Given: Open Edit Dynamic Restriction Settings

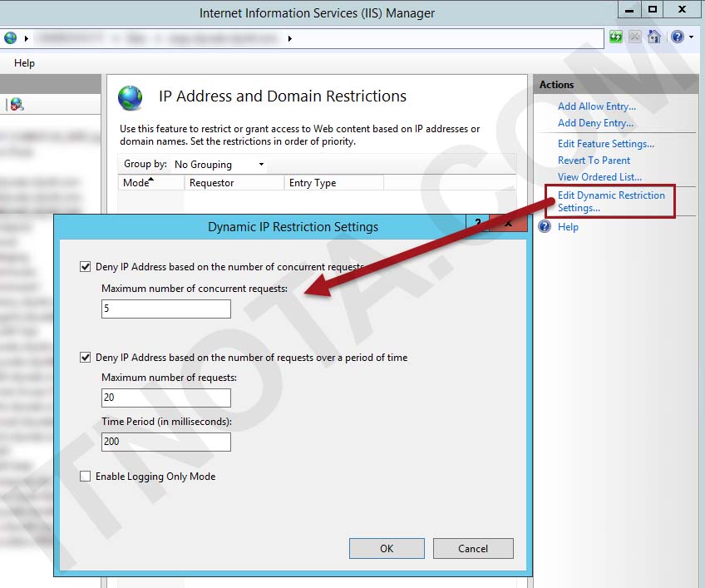Looking at the screenshot, I should (x=609, y=200).
